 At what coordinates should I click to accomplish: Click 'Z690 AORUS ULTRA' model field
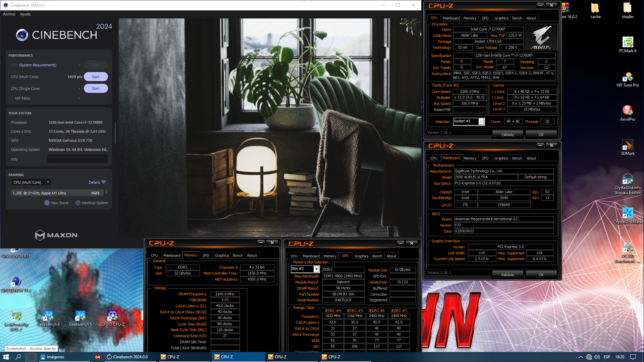click(x=485, y=177)
